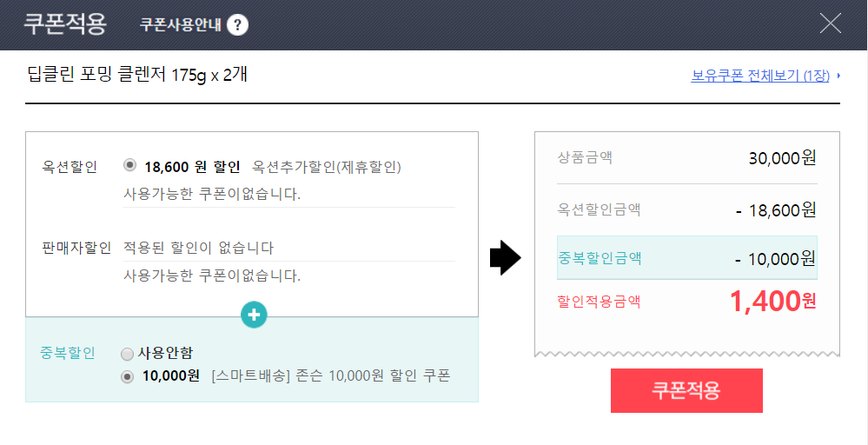Click the 판매자할인 section label
This screenshot has height=445, width=868.
pyautogui.click(x=76, y=248)
